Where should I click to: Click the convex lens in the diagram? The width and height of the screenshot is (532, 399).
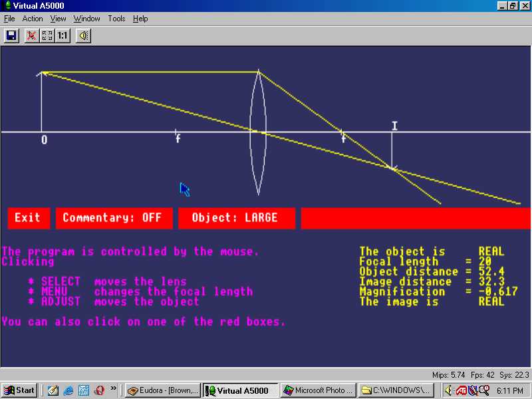259,133
